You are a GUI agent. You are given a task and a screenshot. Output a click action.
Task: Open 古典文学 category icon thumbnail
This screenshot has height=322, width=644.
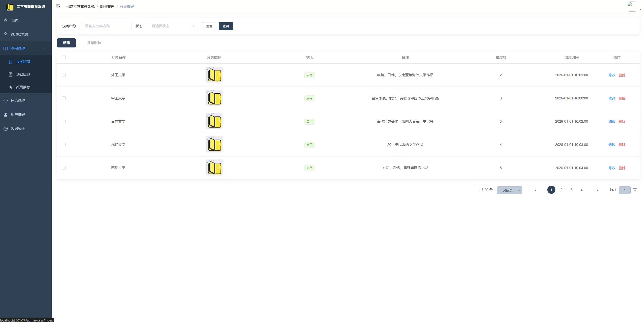click(x=214, y=121)
